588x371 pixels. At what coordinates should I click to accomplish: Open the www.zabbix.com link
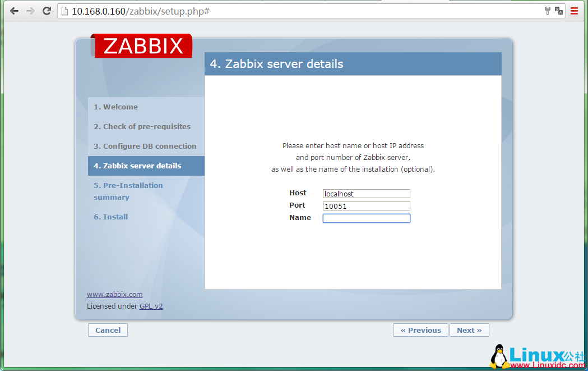[114, 294]
